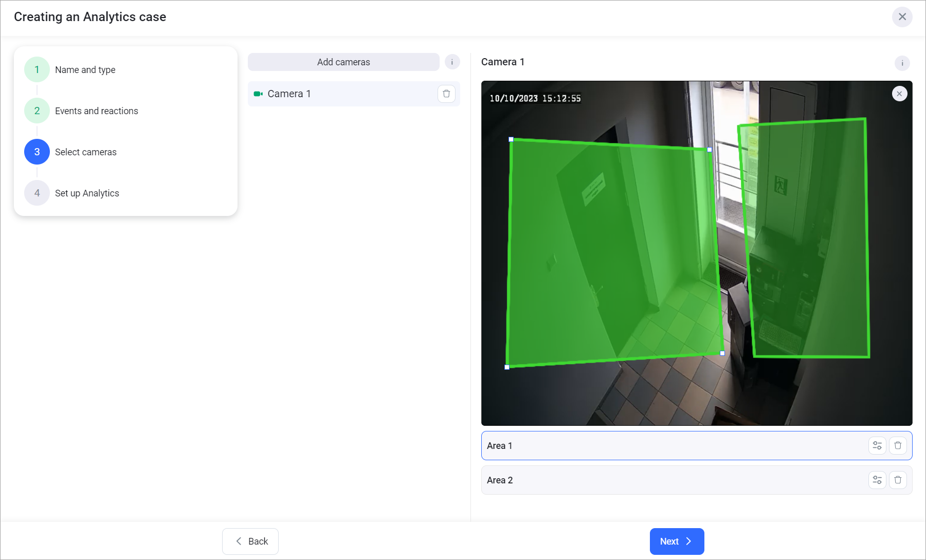
Task: Close the Creating an Analytics case dialog
Action: pos(902,17)
